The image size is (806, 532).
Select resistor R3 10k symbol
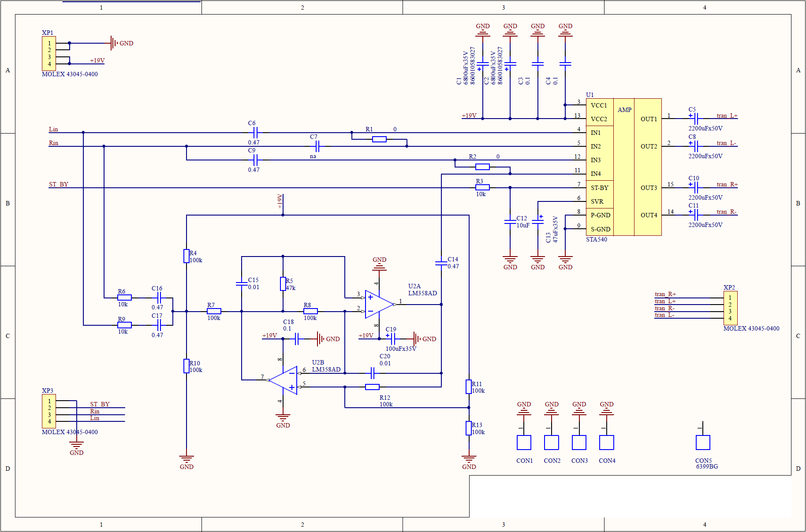(482, 187)
